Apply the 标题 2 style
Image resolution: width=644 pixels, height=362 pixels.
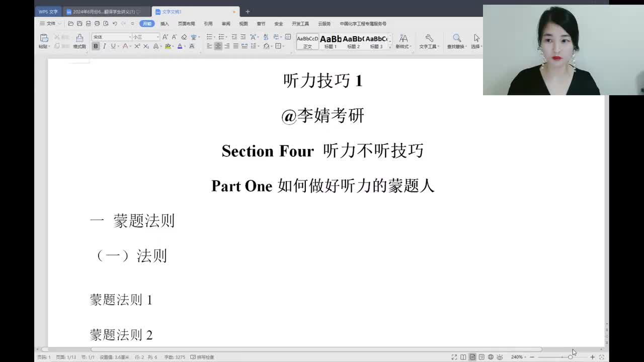click(354, 41)
